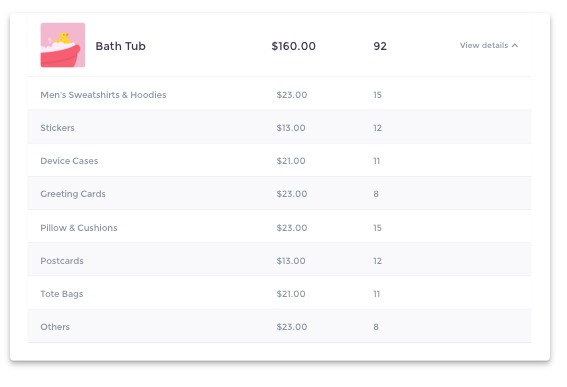Select the Stickers row
567x387 pixels.
click(279, 128)
